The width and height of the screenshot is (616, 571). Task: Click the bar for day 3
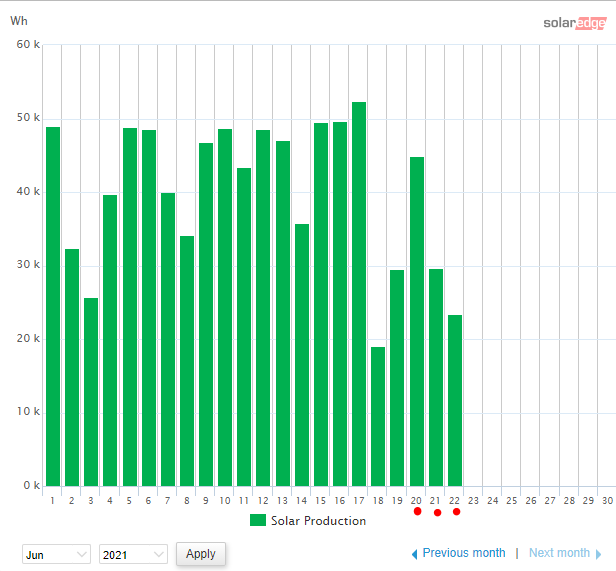pyautogui.click(x=91, y=392)
